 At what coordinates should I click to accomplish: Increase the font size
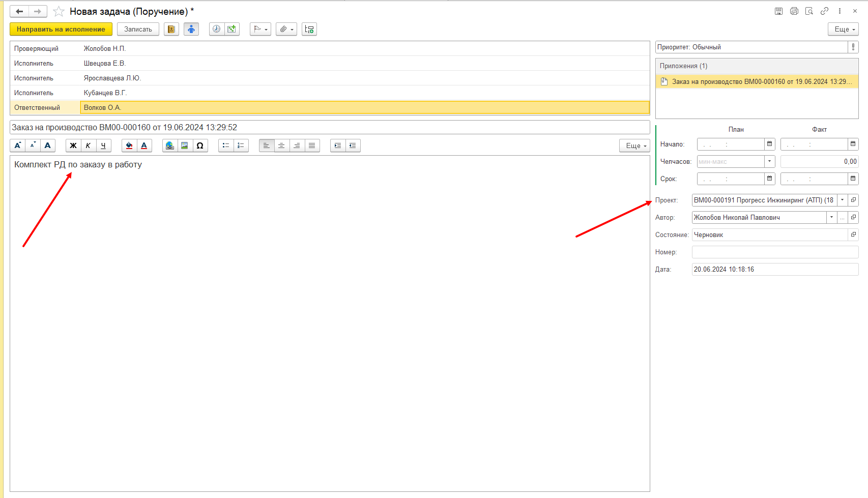[18, 145]
